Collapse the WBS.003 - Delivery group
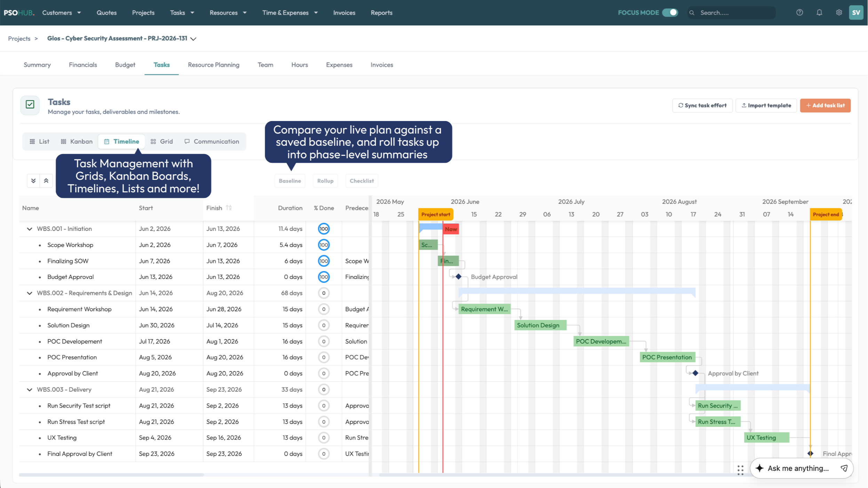Viewport: 868px width, 488px height. click(30, 389)
